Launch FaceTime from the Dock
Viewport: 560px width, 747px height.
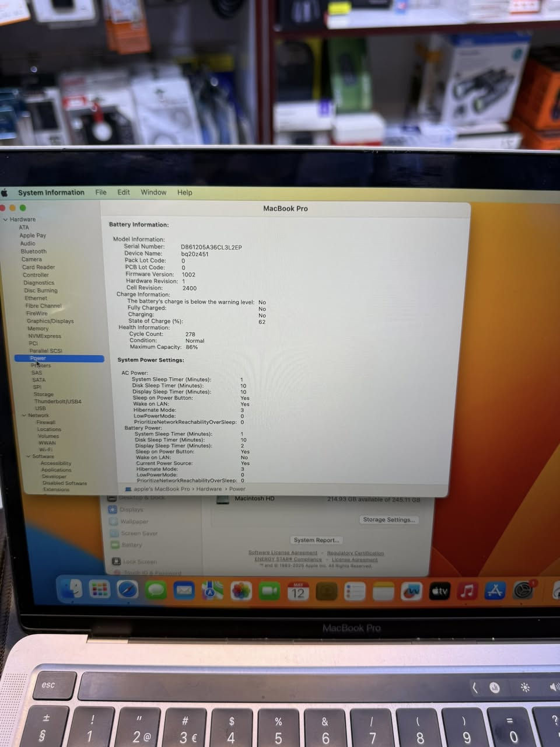(x=269, y=591)
